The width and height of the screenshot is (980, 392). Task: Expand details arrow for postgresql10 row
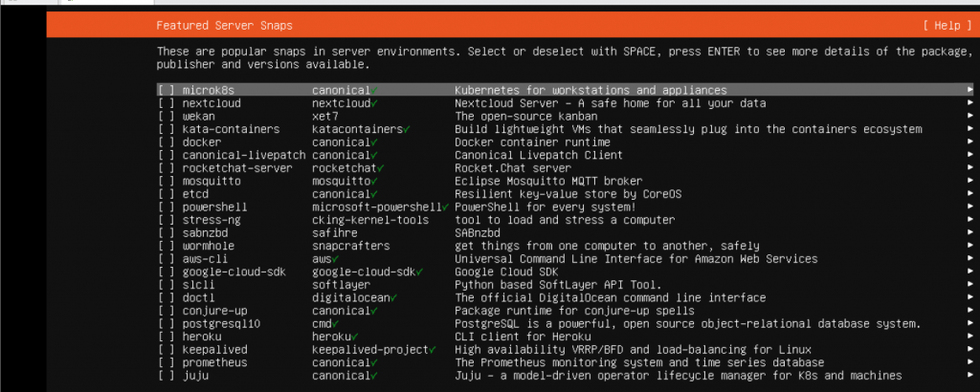[970, 323]
